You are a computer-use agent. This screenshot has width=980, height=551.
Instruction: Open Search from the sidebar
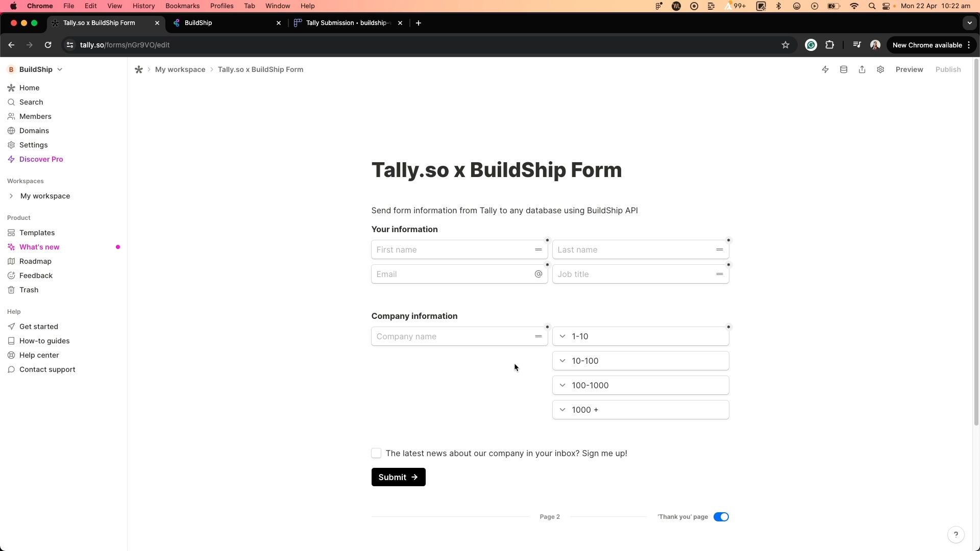point(31,102)
